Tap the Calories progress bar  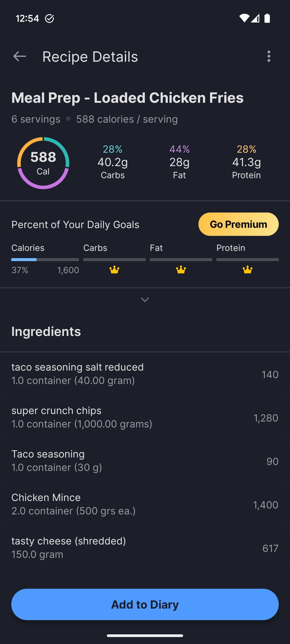pos(45,259)
